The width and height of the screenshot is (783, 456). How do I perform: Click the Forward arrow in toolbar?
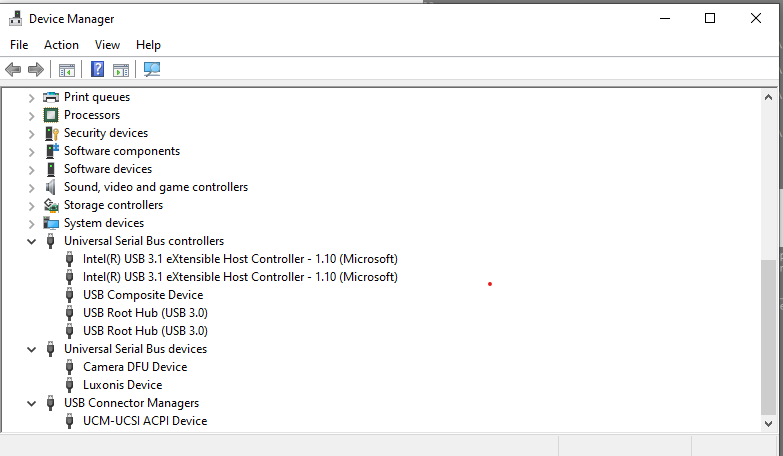pyautogui.click(x=36, y=69)
